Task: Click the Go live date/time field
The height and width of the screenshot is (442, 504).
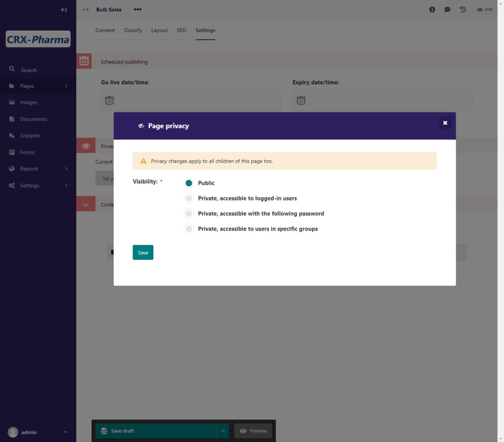Action: coord(191,100)
